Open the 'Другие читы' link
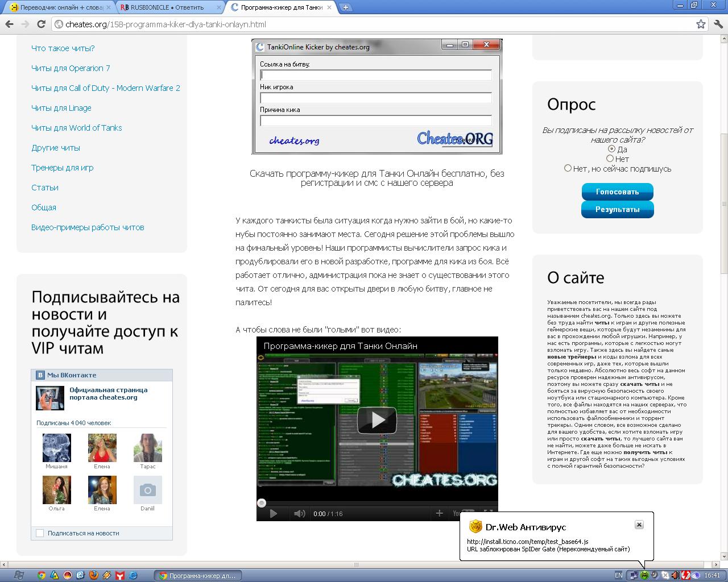Image resolution: width=728 pixels, height=582 pixels. (x=56, y=148)
